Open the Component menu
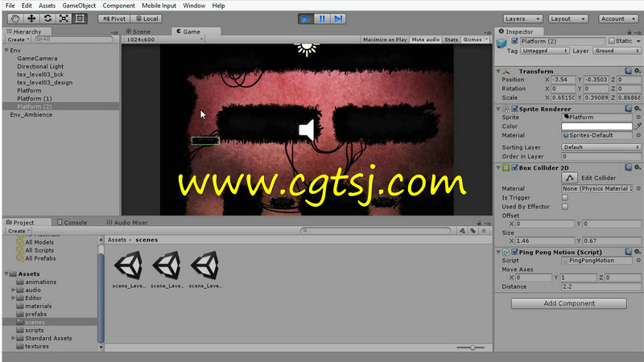The height and width of the screenshot is (362, 644). pos(118,6)
